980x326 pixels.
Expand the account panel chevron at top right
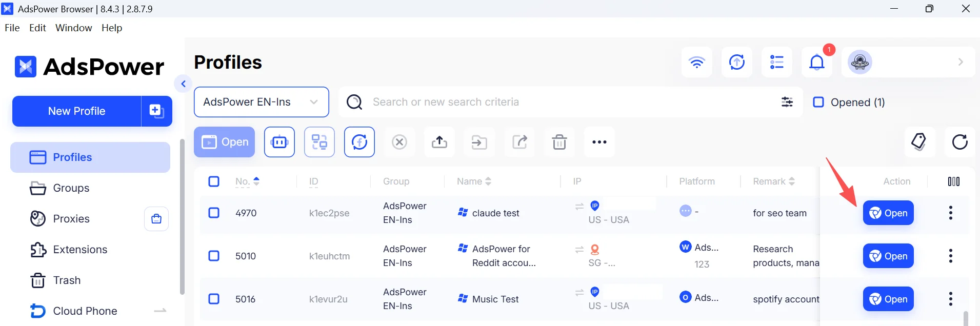[x=961, y=62]
